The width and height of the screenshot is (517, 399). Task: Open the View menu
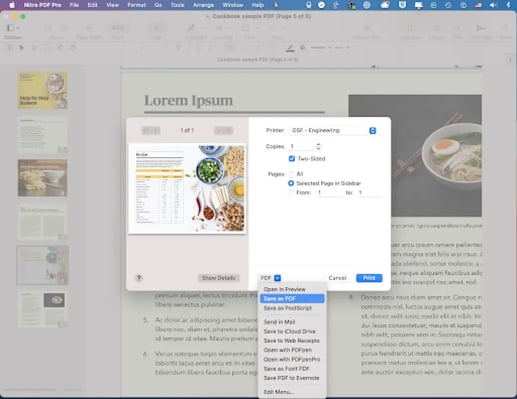(113, 5)
